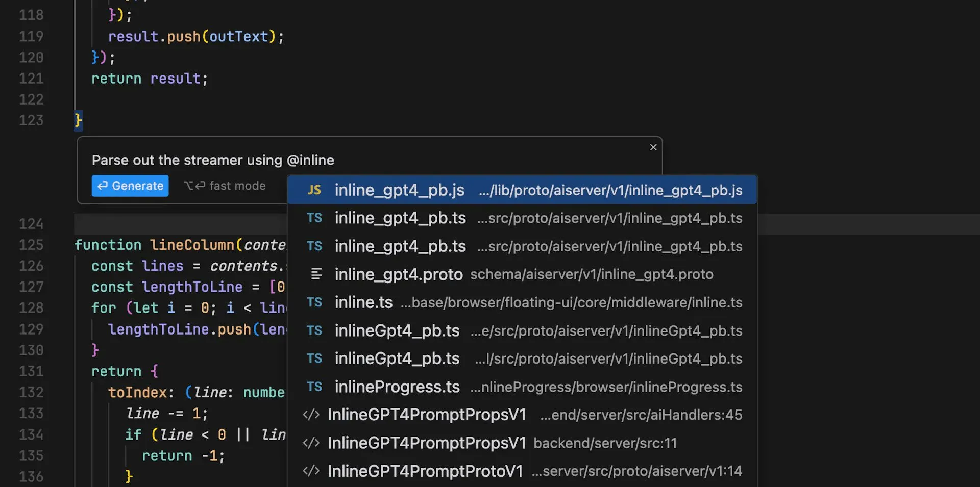Select the highlighted inline_gpt4_pb.js suggestion
The height and width of the screenshot is (487, 980).
coord(522,190)
